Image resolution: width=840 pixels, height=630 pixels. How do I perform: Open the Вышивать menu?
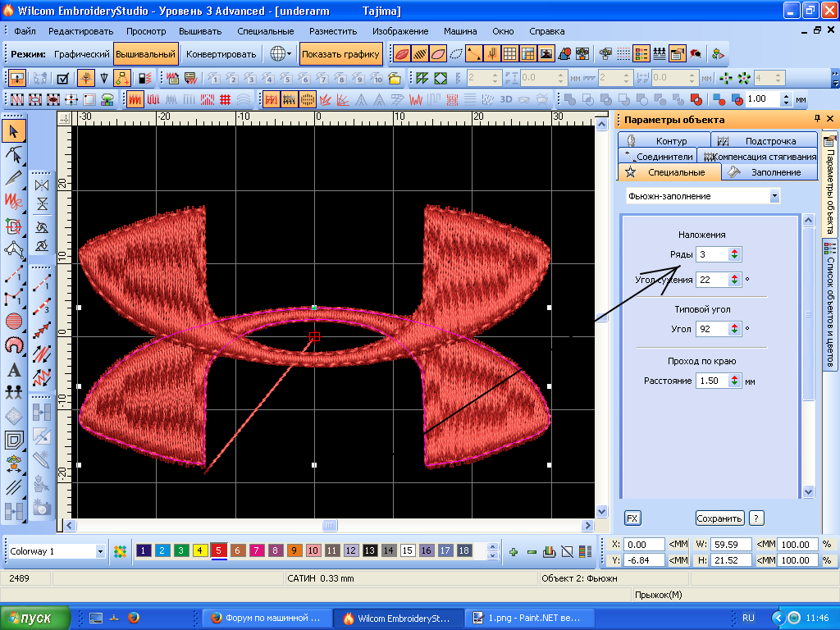201,31
